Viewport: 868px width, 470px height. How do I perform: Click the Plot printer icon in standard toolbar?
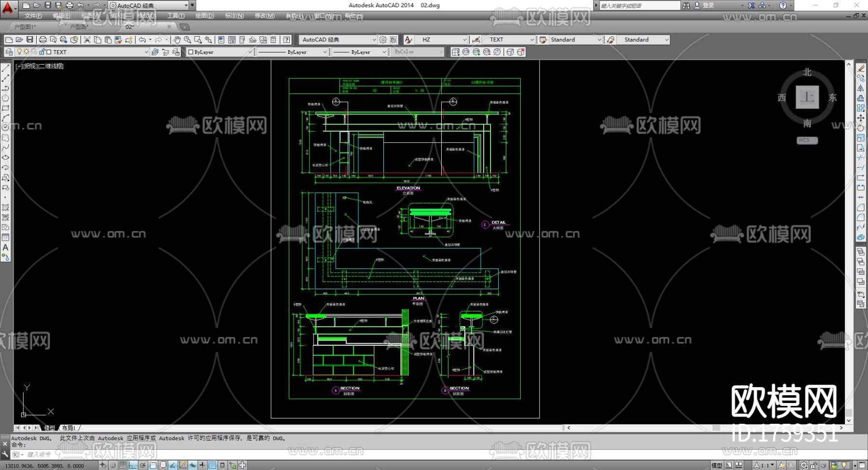point(43,40)
